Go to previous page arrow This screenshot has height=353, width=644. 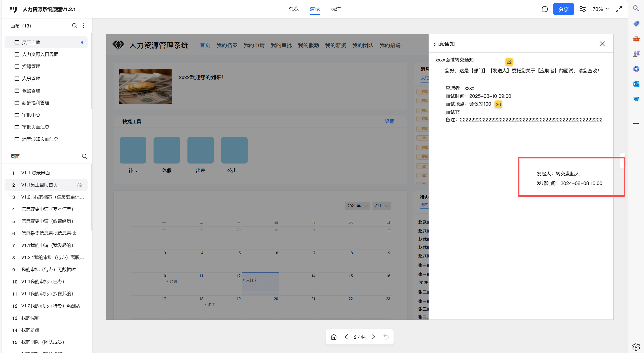tap(347, 337)
